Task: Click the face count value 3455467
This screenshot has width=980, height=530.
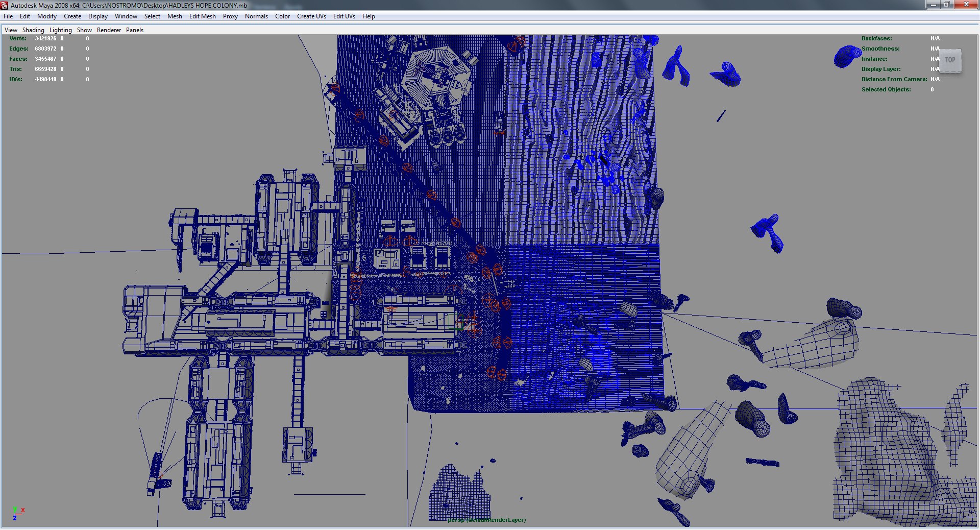Action: 45,59
